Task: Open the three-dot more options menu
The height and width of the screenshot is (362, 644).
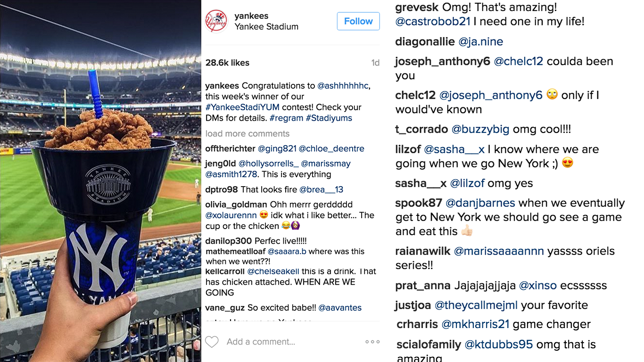Action: 372,342
